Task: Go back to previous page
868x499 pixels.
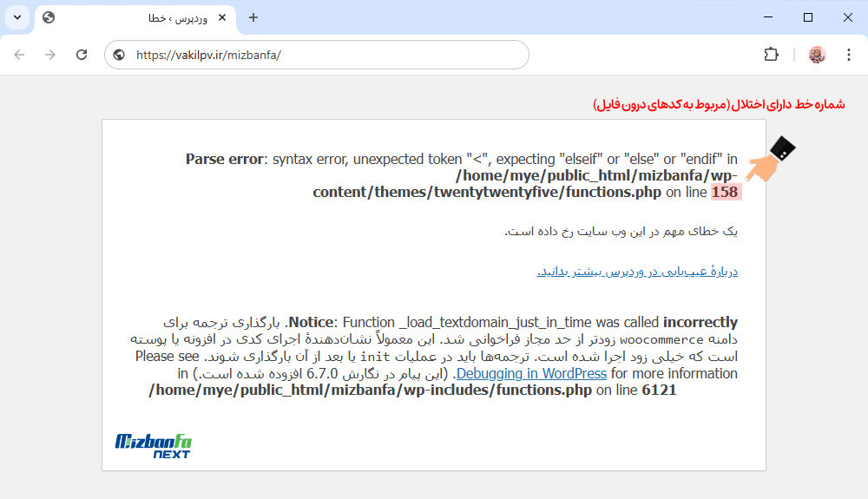Action: click(19, 55)
